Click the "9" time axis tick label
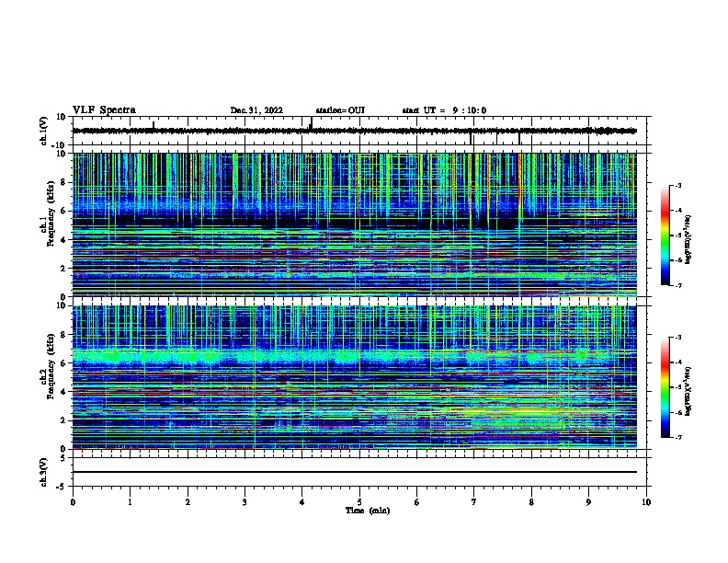728x563 pixels. point(588,502)
